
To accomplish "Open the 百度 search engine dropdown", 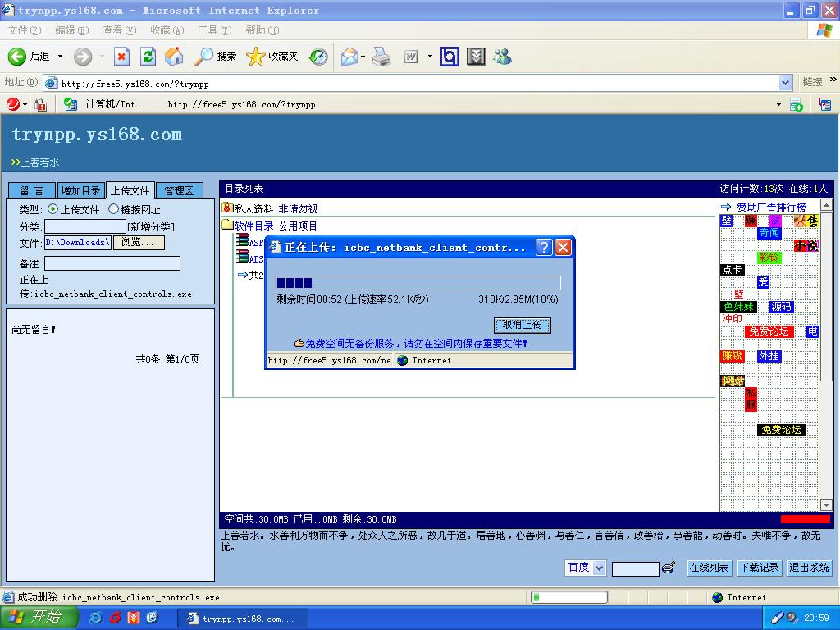I will 598,568.
